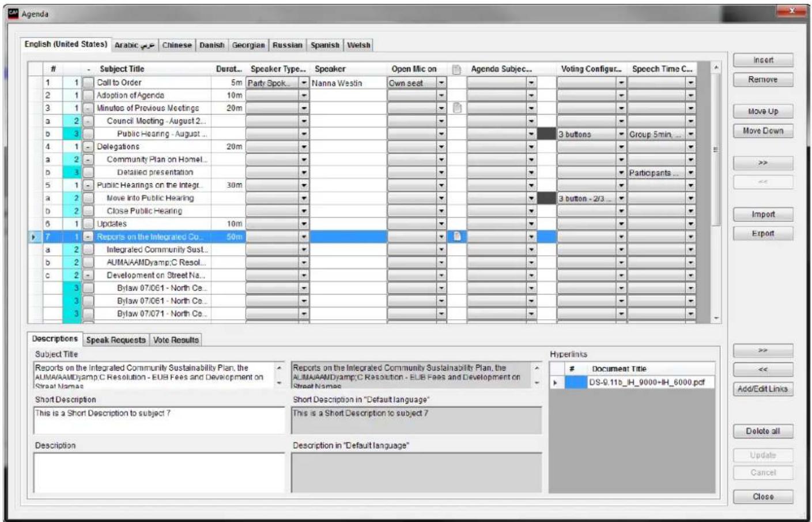The width and height of the screenshot is (812, 522).
Task: Toggle the checkbox for Call to Order row
Action: [88, 83]
